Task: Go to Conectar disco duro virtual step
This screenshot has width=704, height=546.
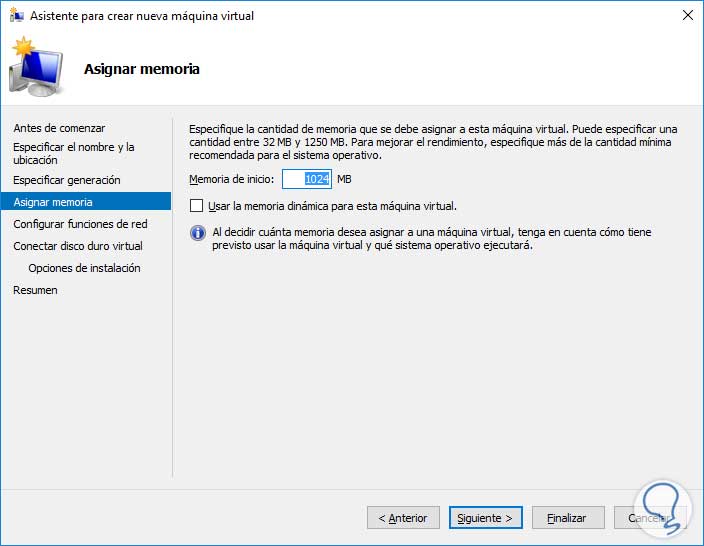Action: [x=78, y=246]
